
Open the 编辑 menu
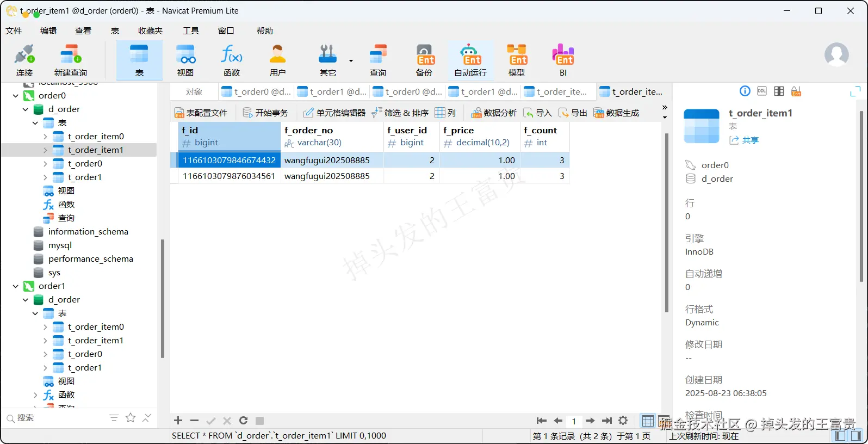tap(48, 31)
